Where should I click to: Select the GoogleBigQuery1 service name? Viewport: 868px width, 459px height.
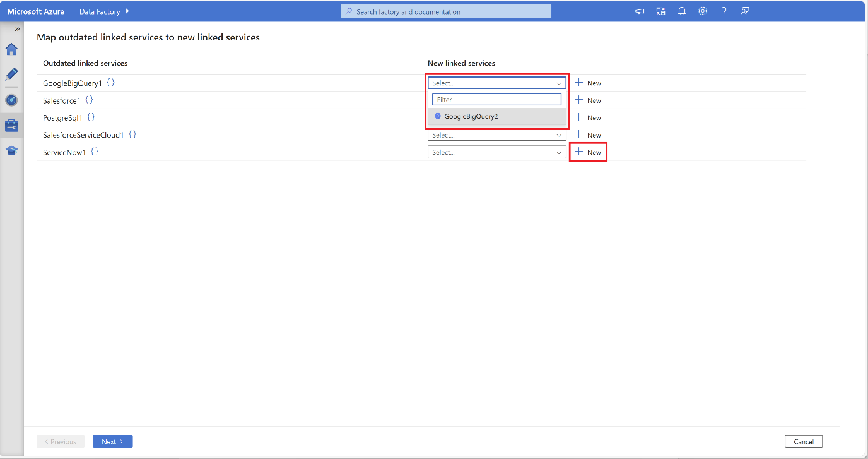coord(73,83)
